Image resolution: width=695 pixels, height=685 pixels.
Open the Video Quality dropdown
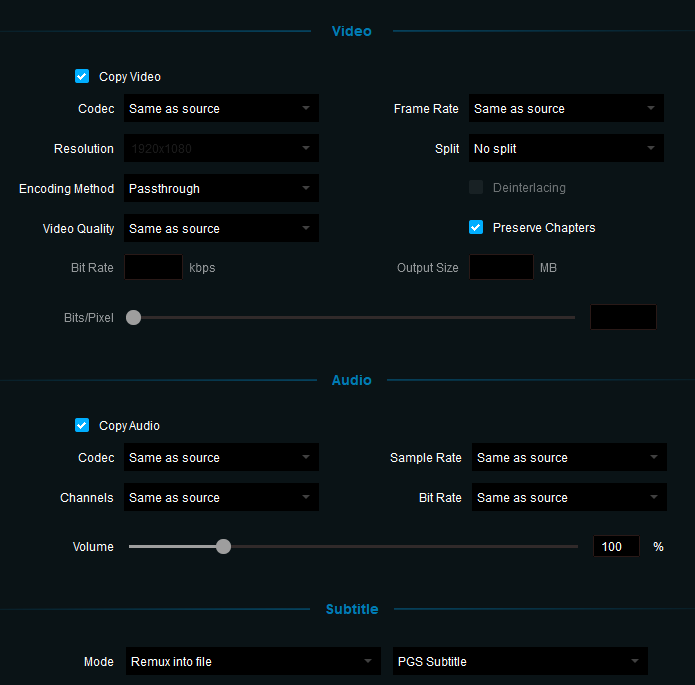[x=221, y=228]
